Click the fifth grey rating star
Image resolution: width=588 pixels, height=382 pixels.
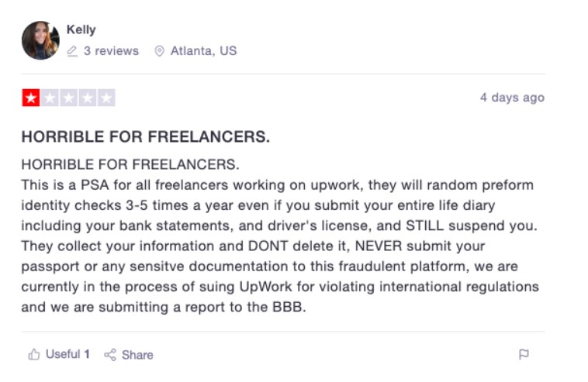(106, 98)
